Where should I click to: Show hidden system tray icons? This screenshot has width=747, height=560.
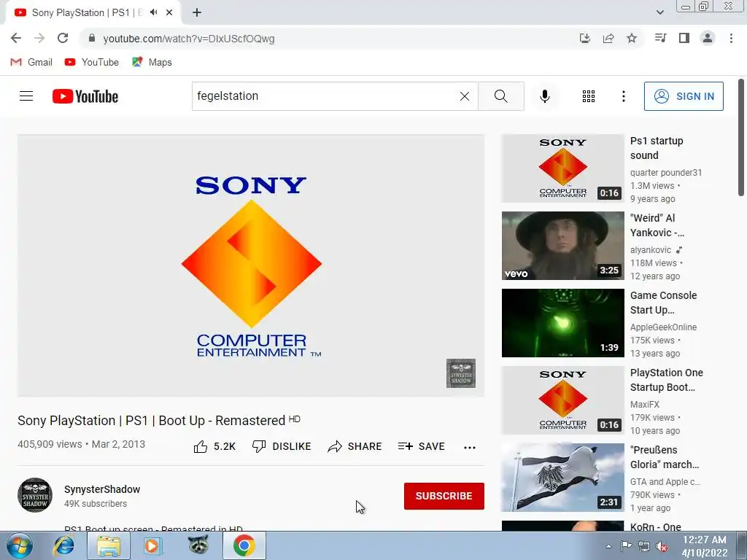tap(608, 546)
